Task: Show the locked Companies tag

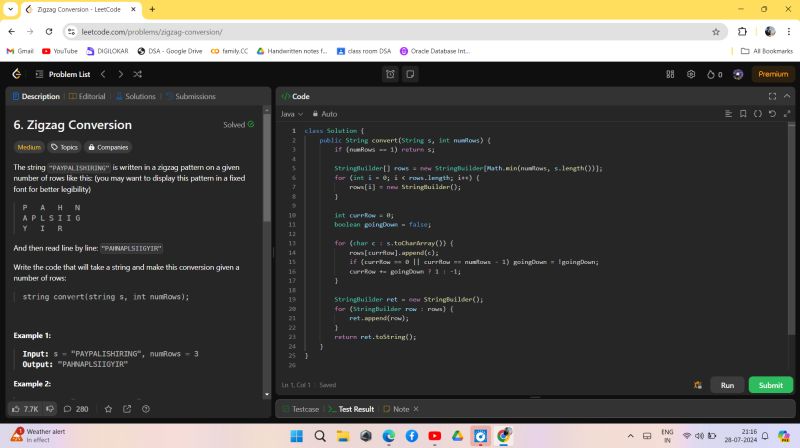Action: (x=108, y=147)
